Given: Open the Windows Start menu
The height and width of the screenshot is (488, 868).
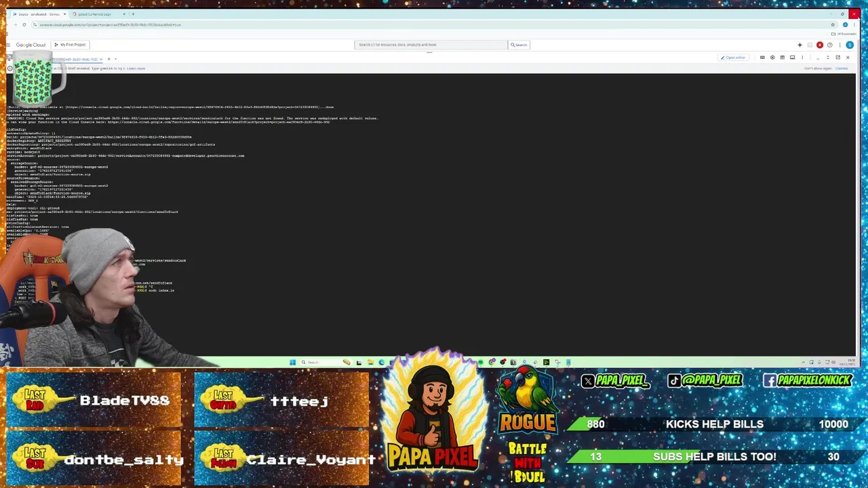Looking at the screenshot, I should point(293,363).
